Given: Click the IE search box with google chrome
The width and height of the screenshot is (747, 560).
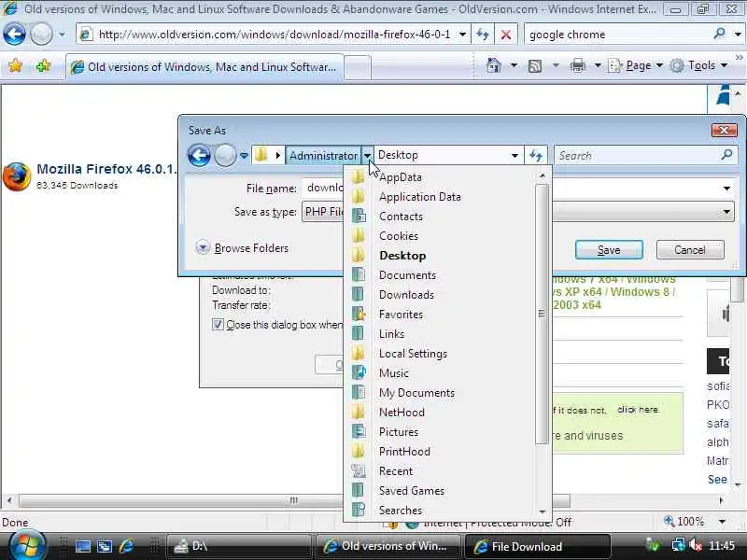Looking at the screenshot, I should [x=619, y=35].
